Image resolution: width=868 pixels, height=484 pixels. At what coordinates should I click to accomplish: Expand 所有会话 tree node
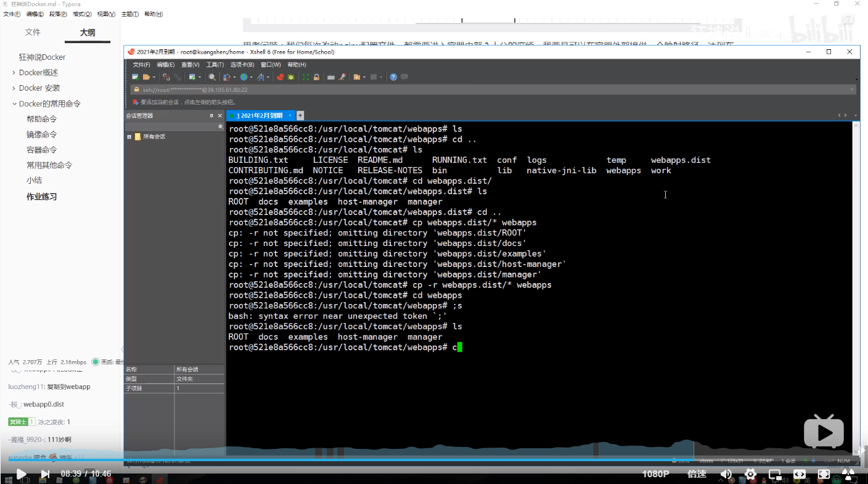click(x=129, y=136)
